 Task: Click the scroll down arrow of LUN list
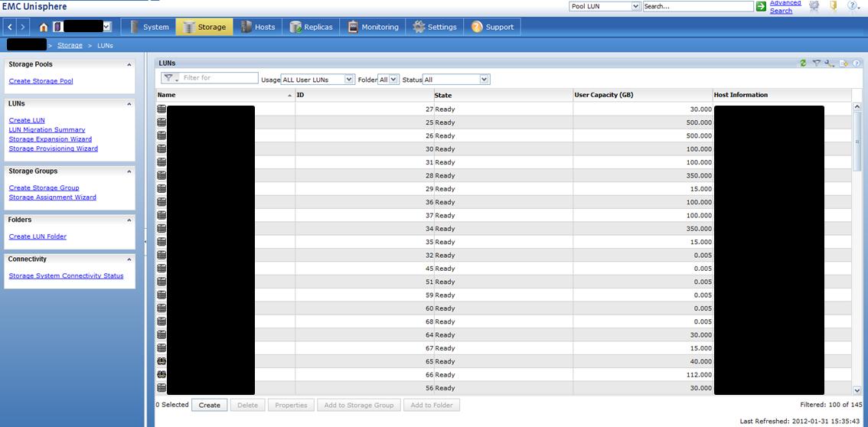857,390
